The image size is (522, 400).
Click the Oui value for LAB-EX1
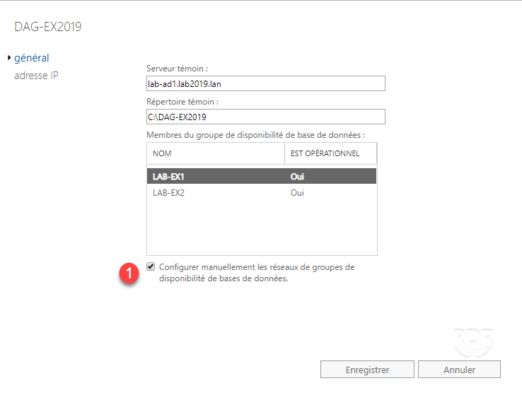tap(297, 176)
